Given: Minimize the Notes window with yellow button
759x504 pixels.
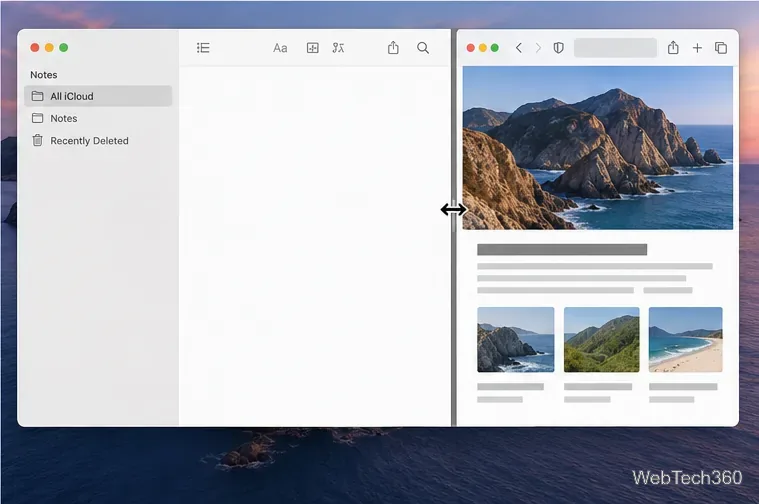Looking at the screenshot, I should point(49,47).
